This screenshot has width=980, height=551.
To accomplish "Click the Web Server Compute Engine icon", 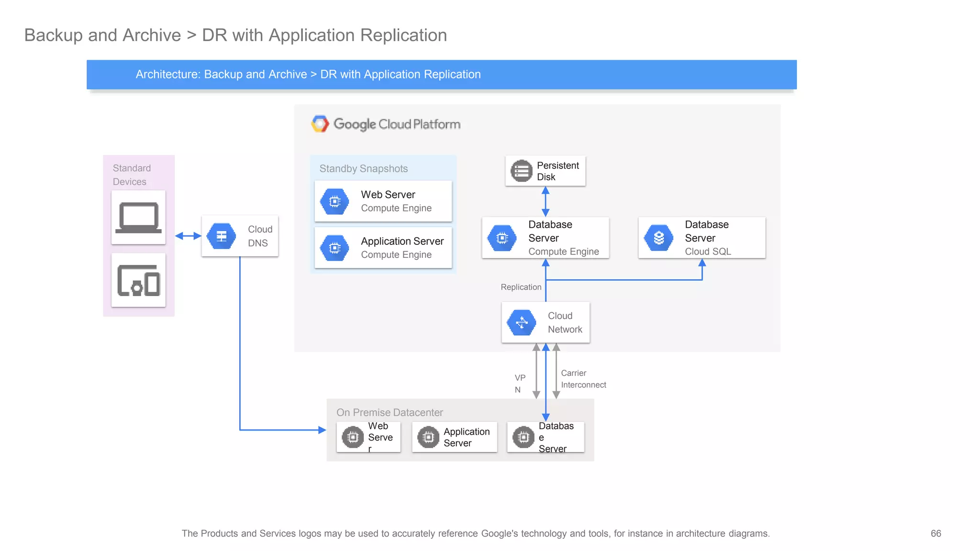I will click(335, 201).
